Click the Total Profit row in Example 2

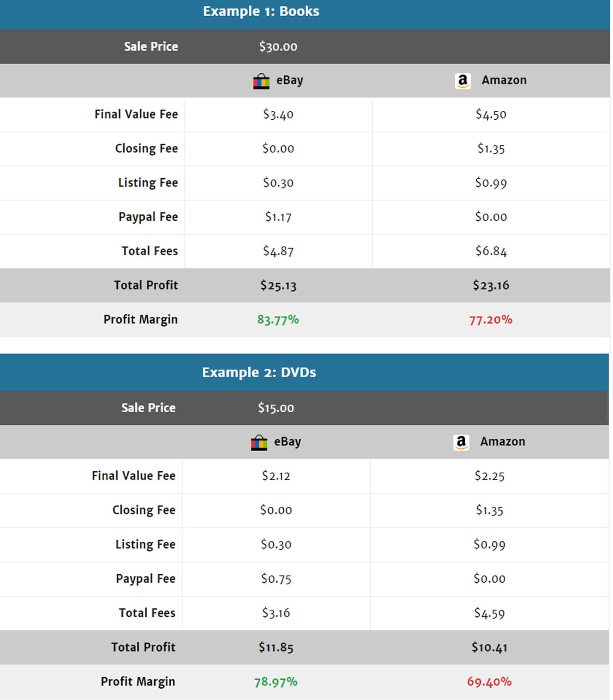pos(306,646)
